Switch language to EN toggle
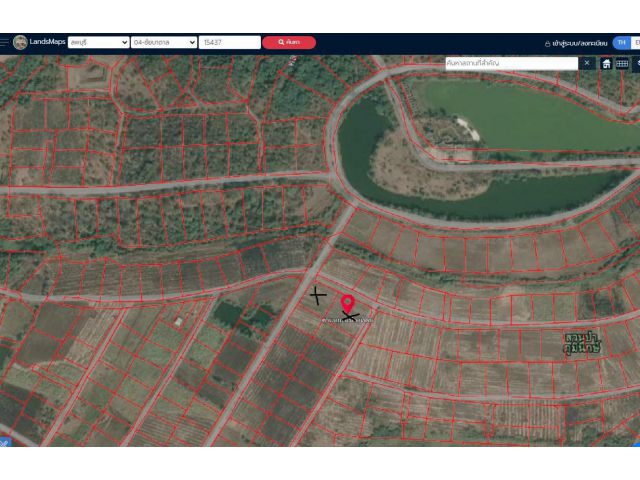This screenshot has width=640, height=480. coord(636,42)
